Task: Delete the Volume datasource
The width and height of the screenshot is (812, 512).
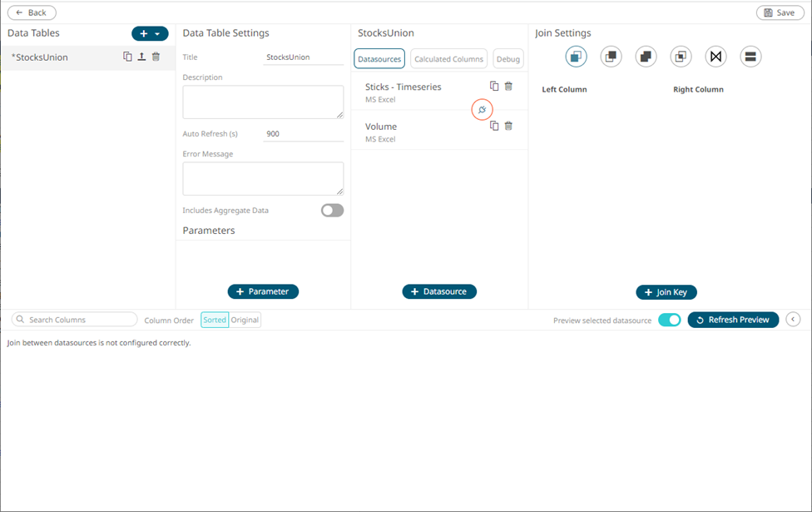Action: [508, 126]
